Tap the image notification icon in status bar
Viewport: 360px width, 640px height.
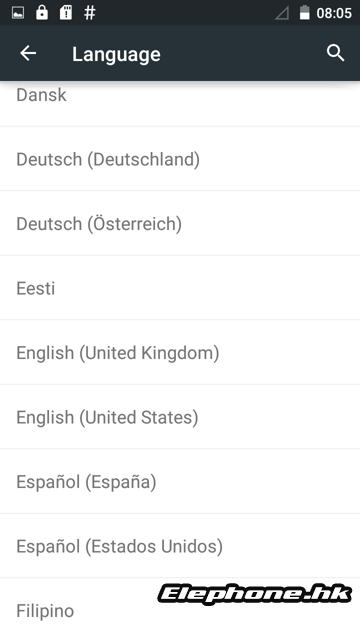pyautogui.click(x=18, y=13)
